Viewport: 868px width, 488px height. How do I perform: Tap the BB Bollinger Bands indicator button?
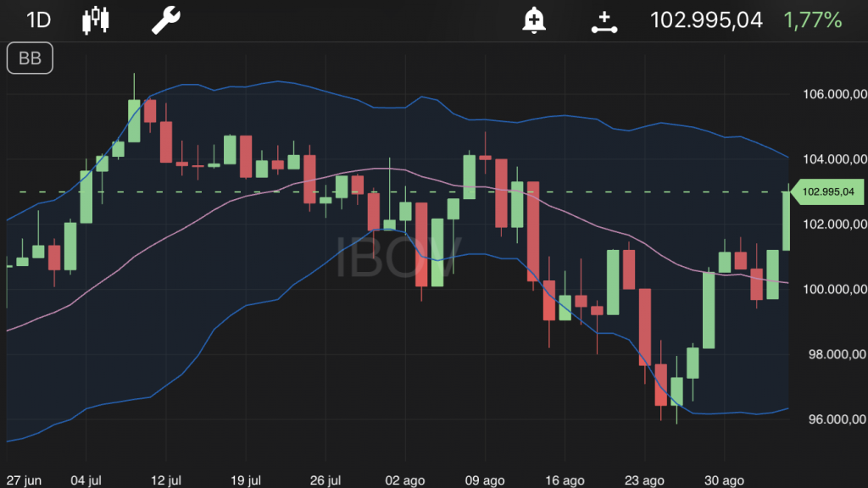click(30, 58)
